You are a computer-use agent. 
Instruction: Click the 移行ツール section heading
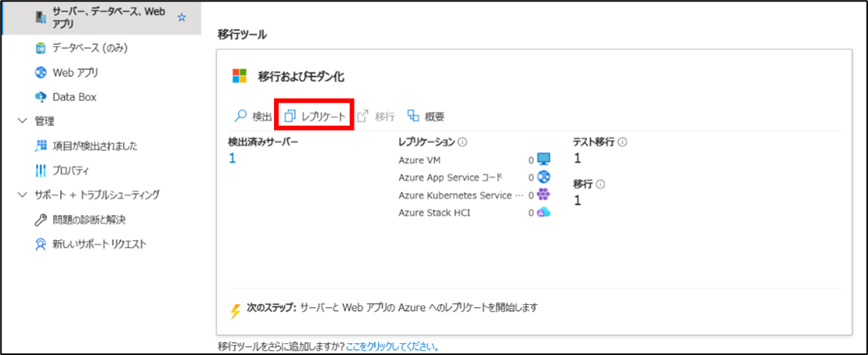point(243,35)
